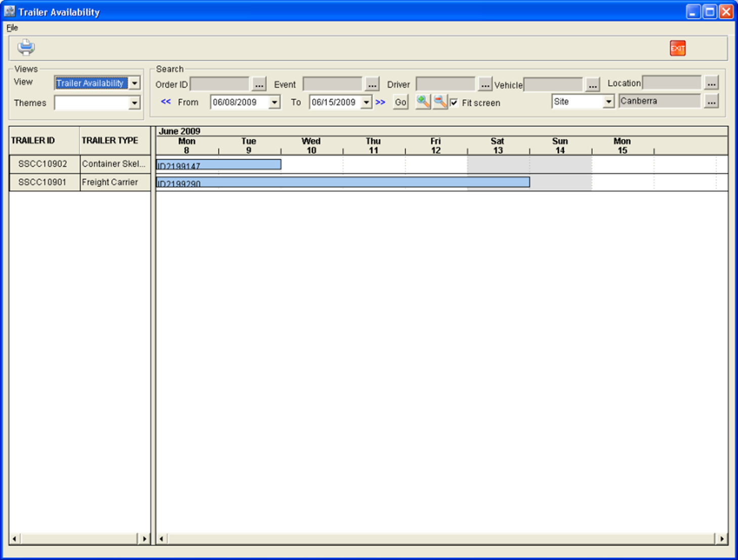
Task: Click the Vehicle input field
Action: 553,85
